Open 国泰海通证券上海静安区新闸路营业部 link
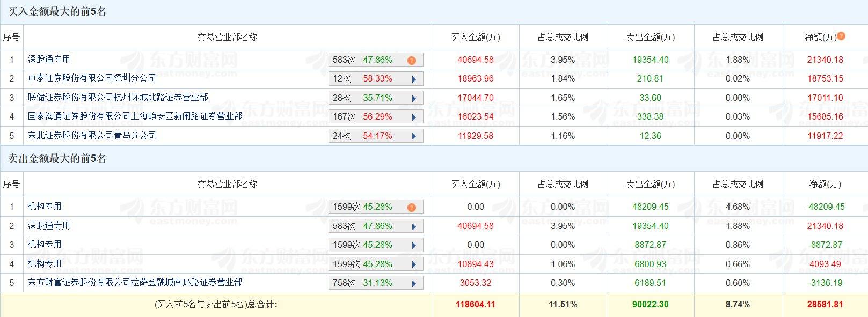This screenshot has height=317, width=868. [x=135, y=116]
